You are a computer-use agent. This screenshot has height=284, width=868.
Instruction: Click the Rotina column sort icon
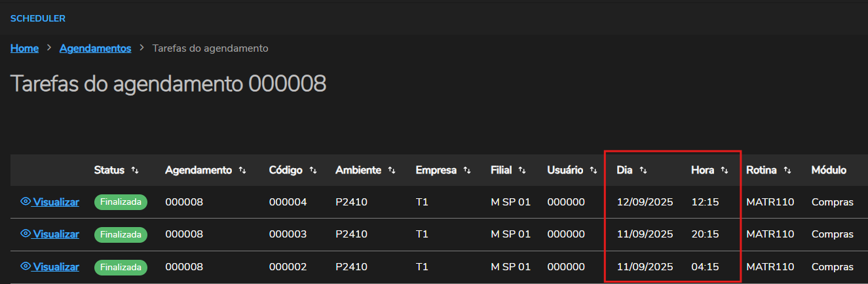(787, 170)
